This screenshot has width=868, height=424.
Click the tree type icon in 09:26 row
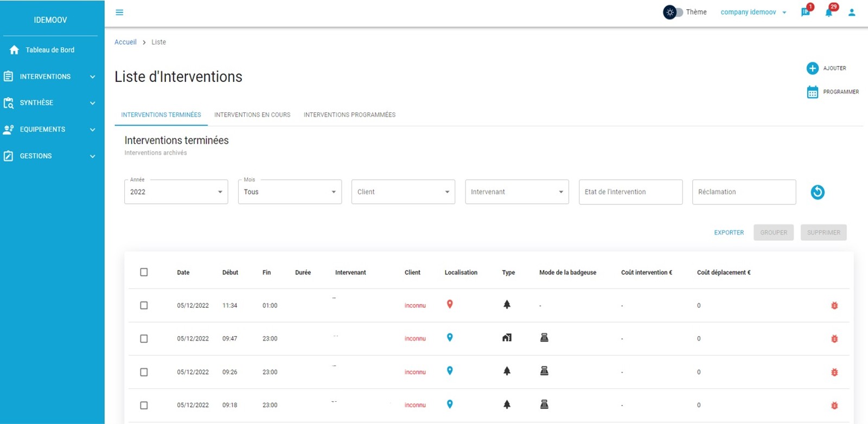tap(507, 371)
